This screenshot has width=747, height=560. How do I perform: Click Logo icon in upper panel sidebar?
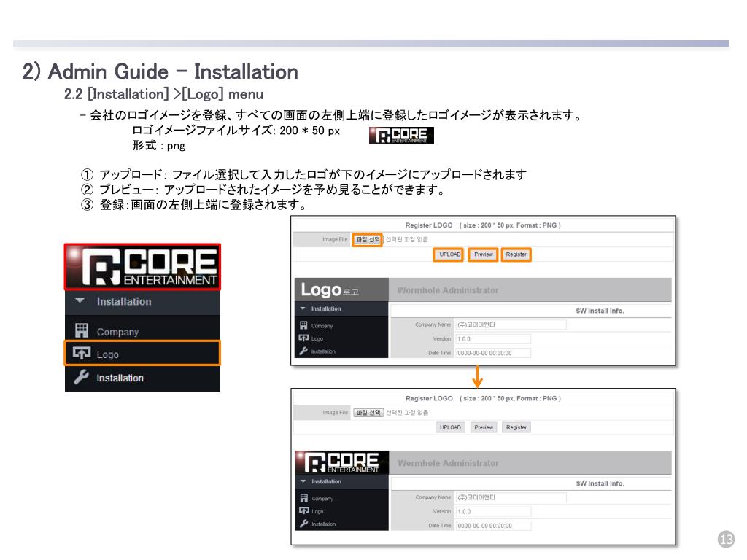303,338
